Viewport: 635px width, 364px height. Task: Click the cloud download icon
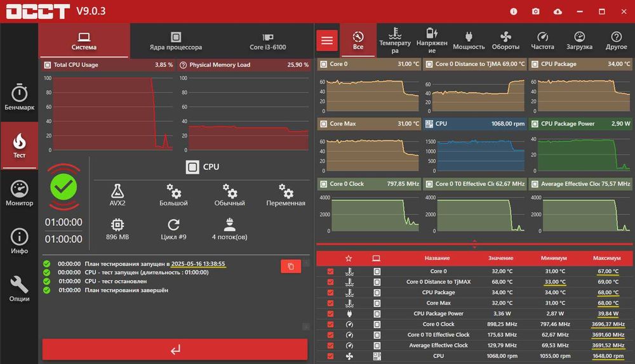558,11
